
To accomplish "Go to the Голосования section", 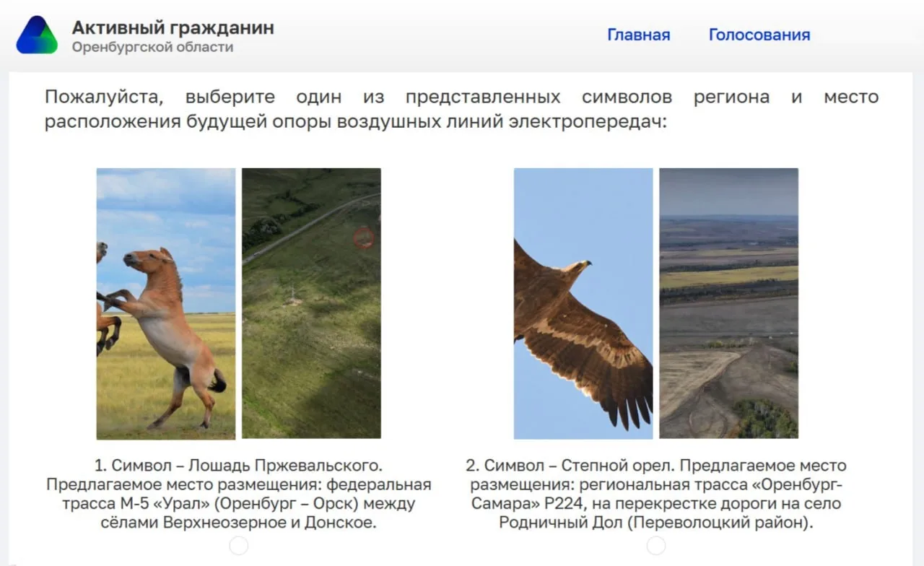I will click(759, 35).
